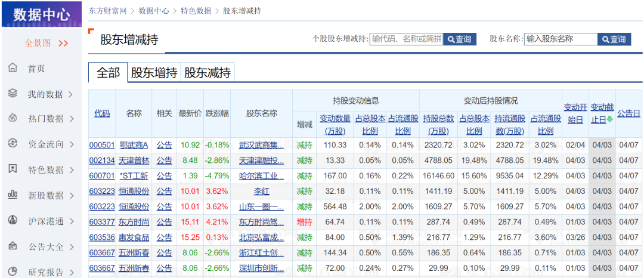This screenshot has width=644, height=278.
Task: Open stock name 鄂武商A link
Action: coord(134,145)
